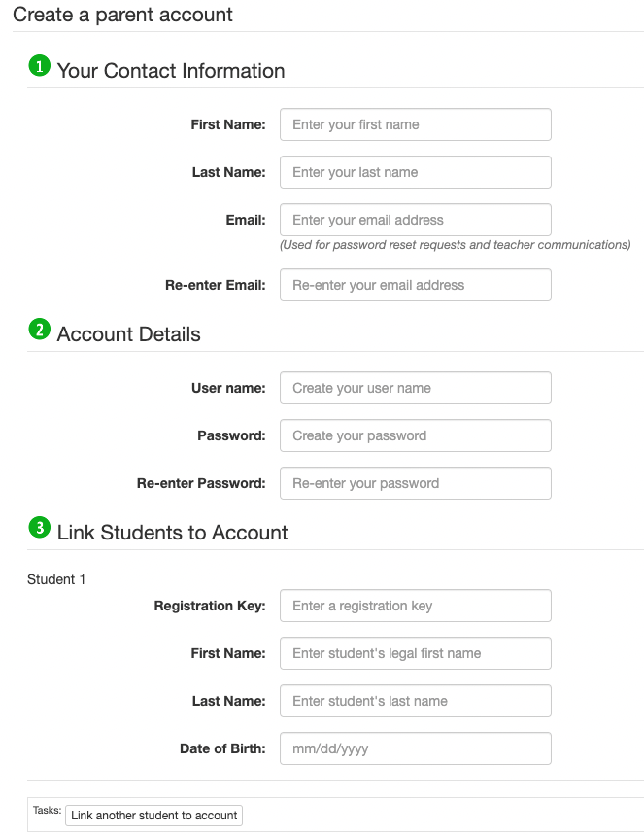Click the Account Details section heading

tap(128, 334)
